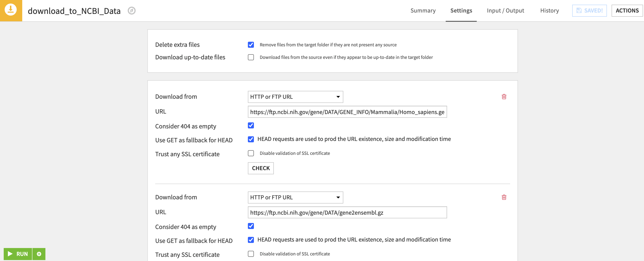
Task: Toggle Consider 404 as empty for gene2ensembl source
Action: (251, 226)
